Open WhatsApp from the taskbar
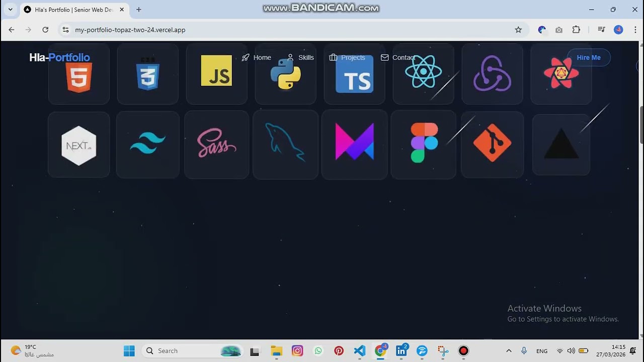Image resolution: width=644 pixels, height=362 pixels. [x=318, y=350]
